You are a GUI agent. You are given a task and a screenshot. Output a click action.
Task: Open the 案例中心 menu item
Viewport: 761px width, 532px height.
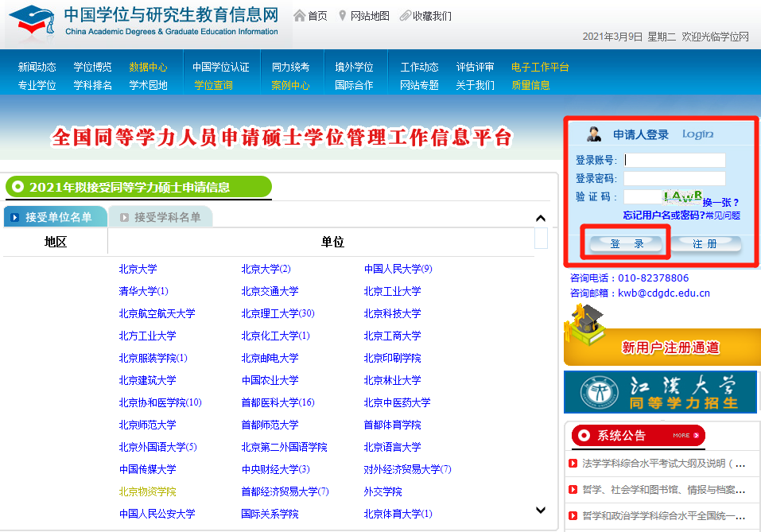coord(290,85)
